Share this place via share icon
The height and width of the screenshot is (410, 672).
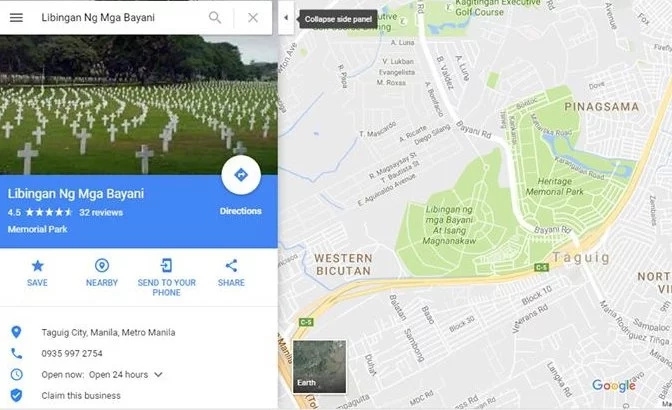pos(231,266)
